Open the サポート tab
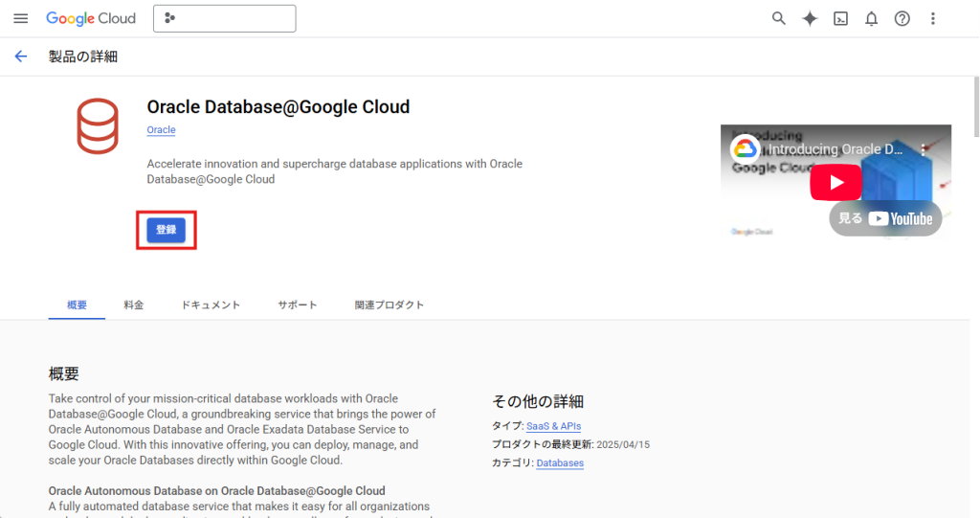 coord(298,304)
